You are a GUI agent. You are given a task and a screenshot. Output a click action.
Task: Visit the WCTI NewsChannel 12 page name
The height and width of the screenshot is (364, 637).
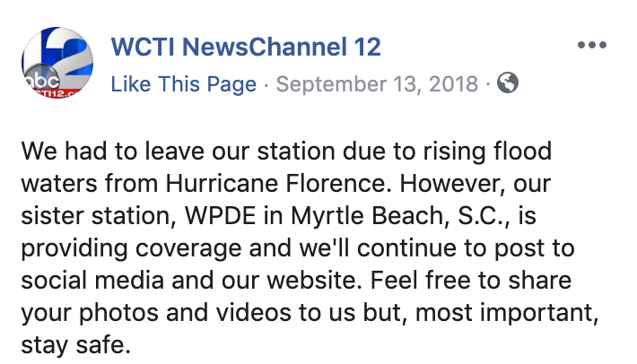[x=246, y=47]
